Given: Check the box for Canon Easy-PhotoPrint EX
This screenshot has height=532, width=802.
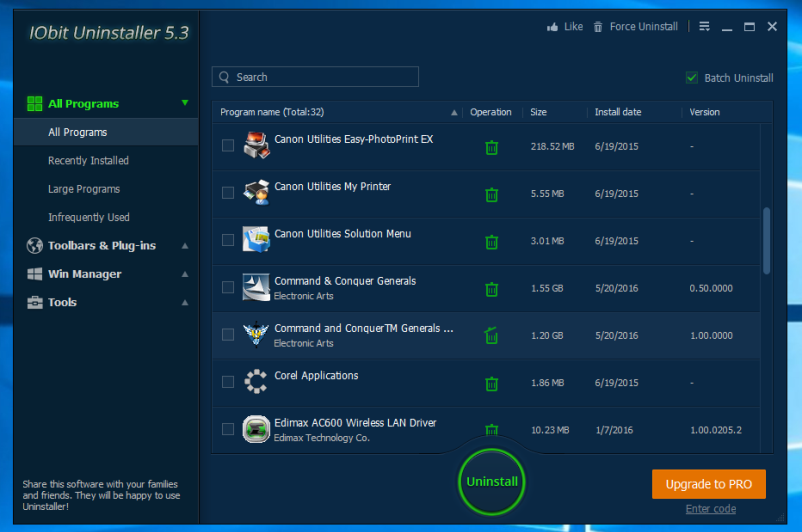Looking at the screenshot, I should [228, 146].
